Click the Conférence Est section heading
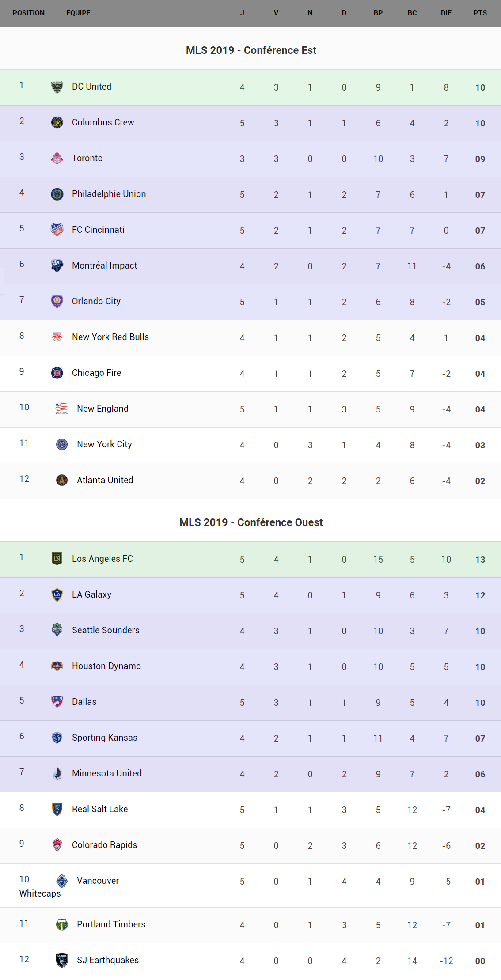 coord(251,50)
